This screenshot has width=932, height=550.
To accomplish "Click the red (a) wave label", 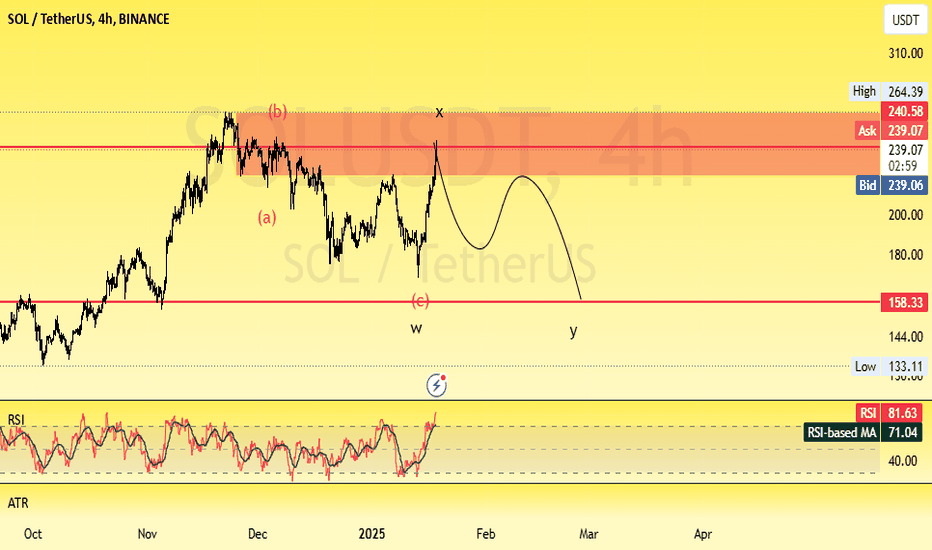I will pyautogui.click(x=267, y=218).
